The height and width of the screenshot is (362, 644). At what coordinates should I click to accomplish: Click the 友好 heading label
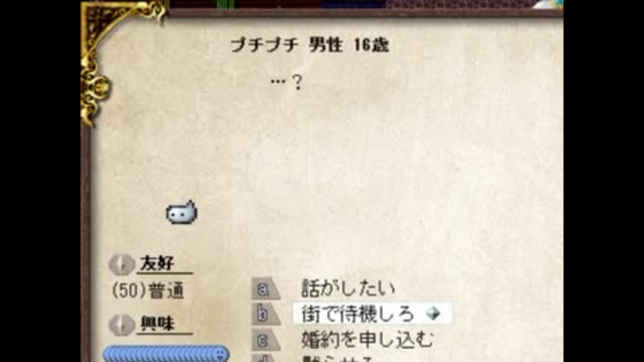pyautogui.click(x=157, y=263)
